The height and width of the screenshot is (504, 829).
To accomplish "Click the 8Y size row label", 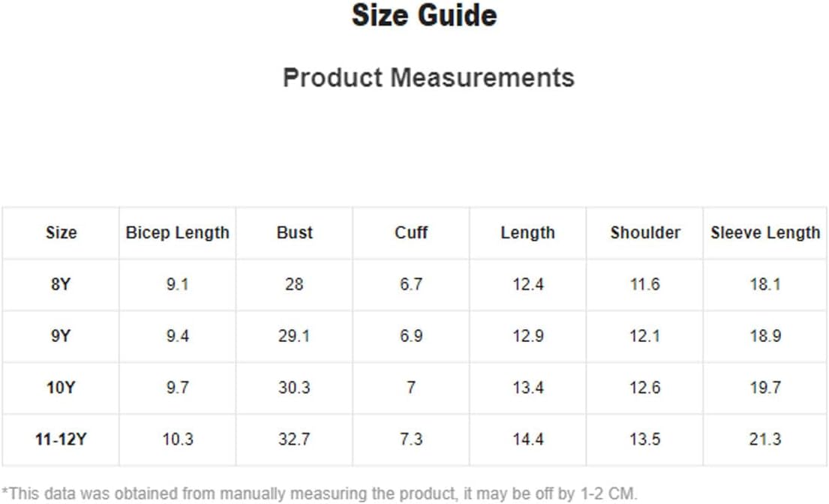I will pyautogui.click(x=61, y=284).
